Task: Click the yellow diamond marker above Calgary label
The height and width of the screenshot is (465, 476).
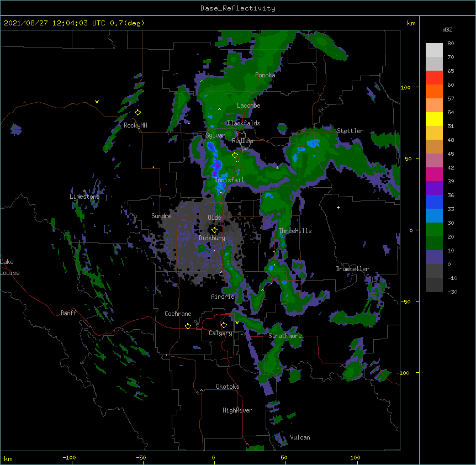Action: pyautogui.click(x=224, y=325)
